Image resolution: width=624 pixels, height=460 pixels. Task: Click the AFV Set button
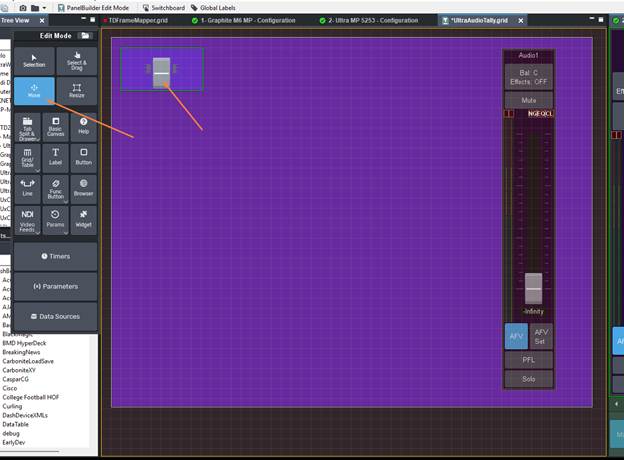tap(540, 336)
